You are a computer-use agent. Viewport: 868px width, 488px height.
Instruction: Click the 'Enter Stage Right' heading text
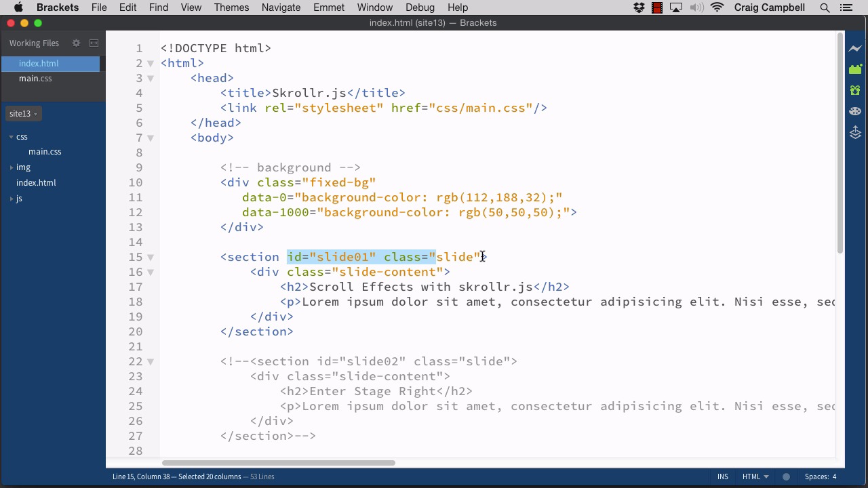(372, 391)
